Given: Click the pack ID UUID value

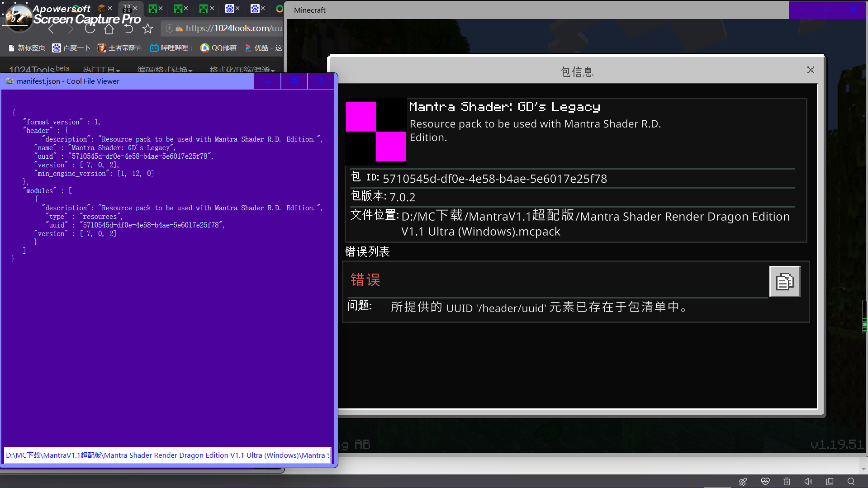Looking at the screenshot, I should pos(495,179).
